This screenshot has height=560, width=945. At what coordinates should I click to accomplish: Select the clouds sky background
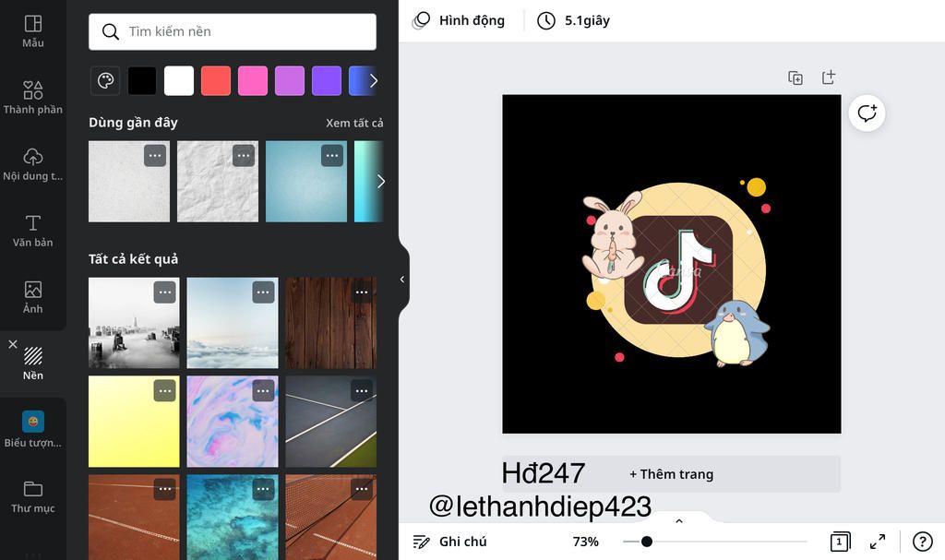pos(233,323)
